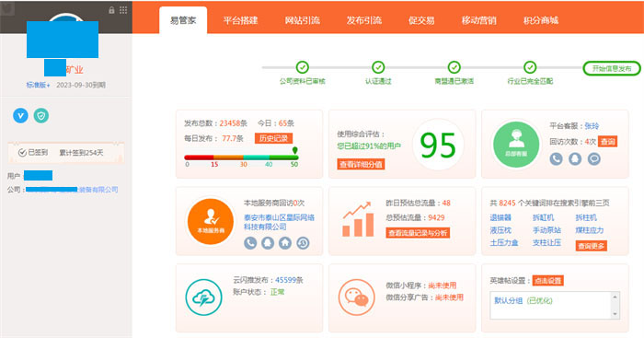Call platform customer service phone icon
This screenshot has width=644, height=338.
556,158
